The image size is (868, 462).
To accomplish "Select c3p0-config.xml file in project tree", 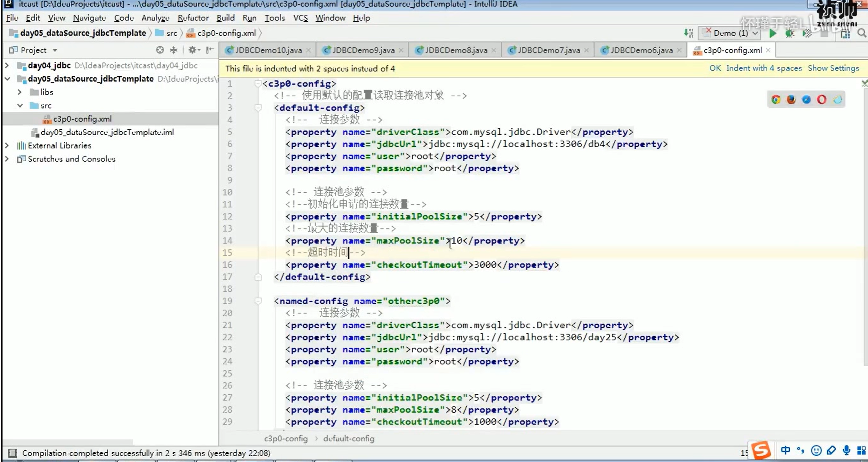I will pos(82,119).
